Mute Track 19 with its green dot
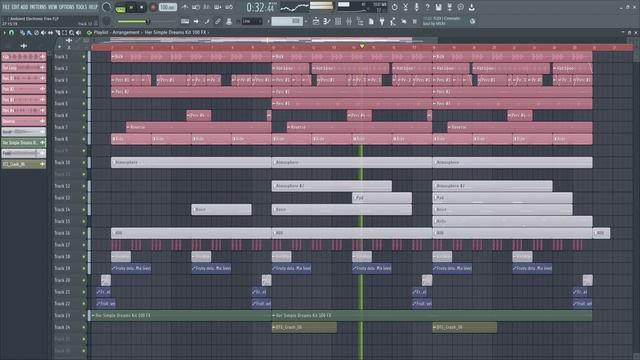The image size is (640, 360). click(x=84, y=269)
